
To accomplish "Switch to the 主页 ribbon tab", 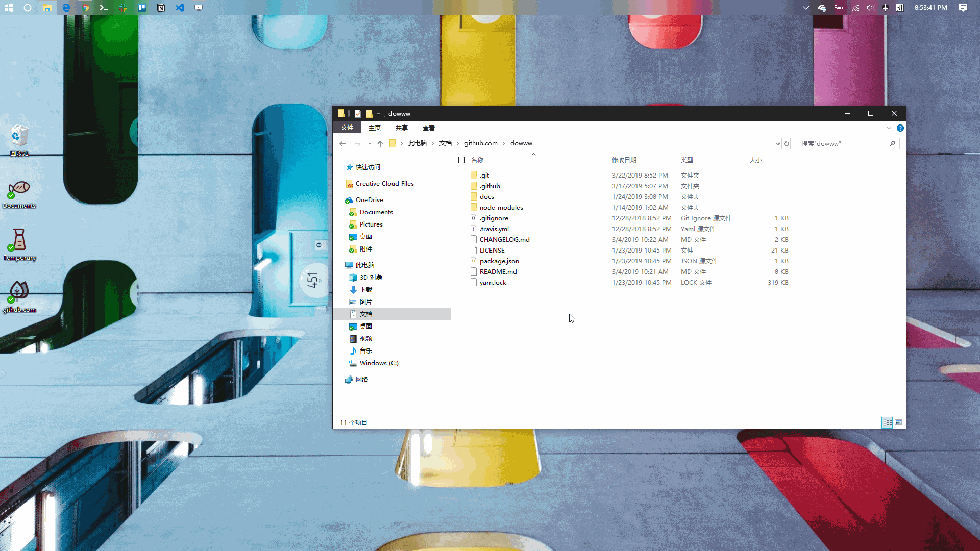I will 375,128.
